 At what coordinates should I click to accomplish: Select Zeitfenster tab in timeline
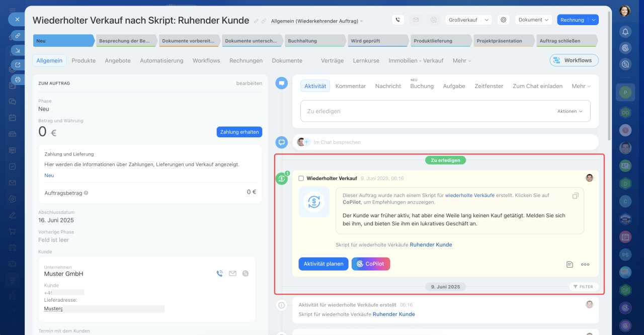click(x=489, y=86)
